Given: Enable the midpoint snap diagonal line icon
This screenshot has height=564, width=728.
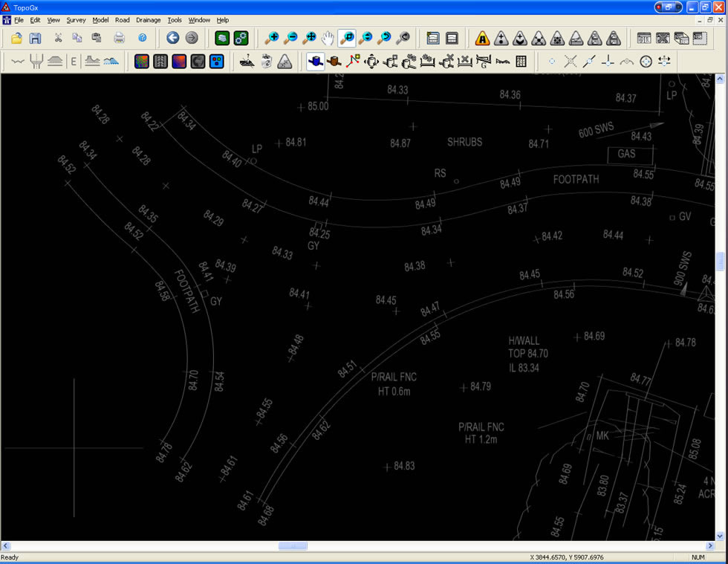Looking at the screenshot, I should tap(589, 62).
